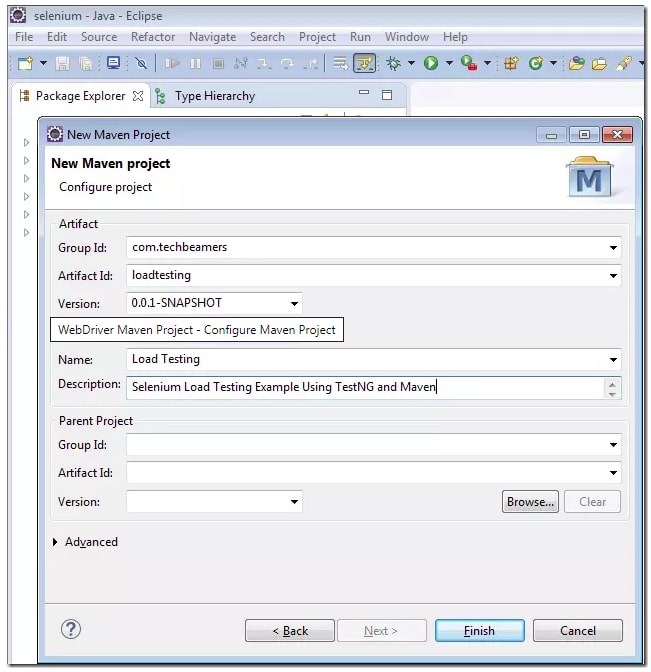
Task: Expand the Advanced section
Action: [55, 542]
